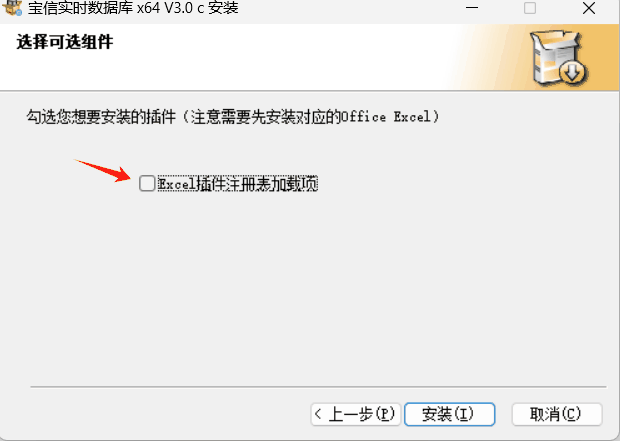
Task: Click the left chevron on 上一步 button
Action: pos(318,414)
